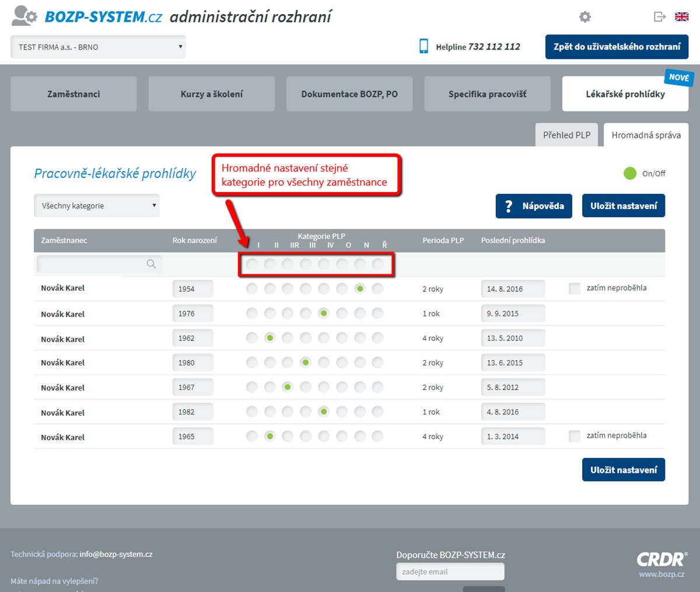
Task: Switch to Dokumentace BOZP, PO tab
Action: (349, 94)
